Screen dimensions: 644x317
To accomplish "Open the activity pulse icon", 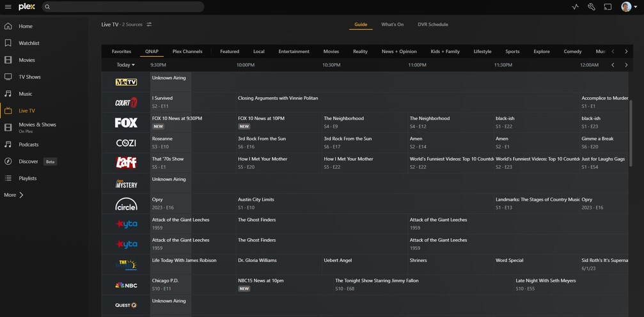I will click(575, 7).
